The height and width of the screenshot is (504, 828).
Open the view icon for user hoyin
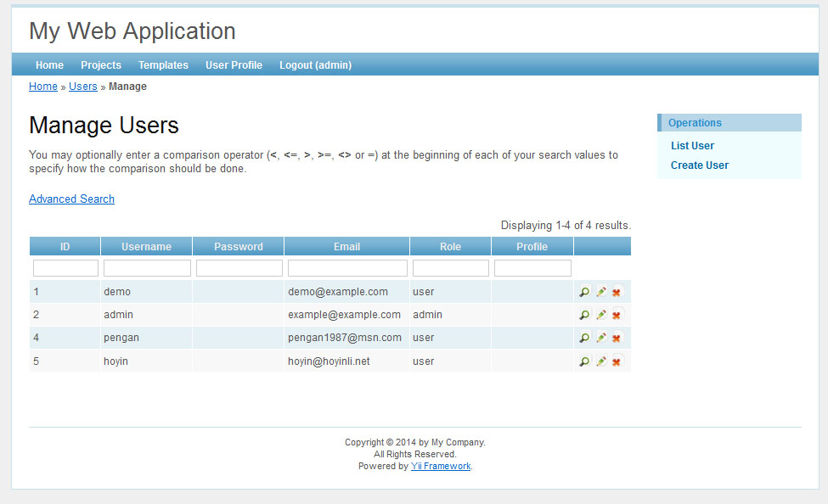pos(584,361)
